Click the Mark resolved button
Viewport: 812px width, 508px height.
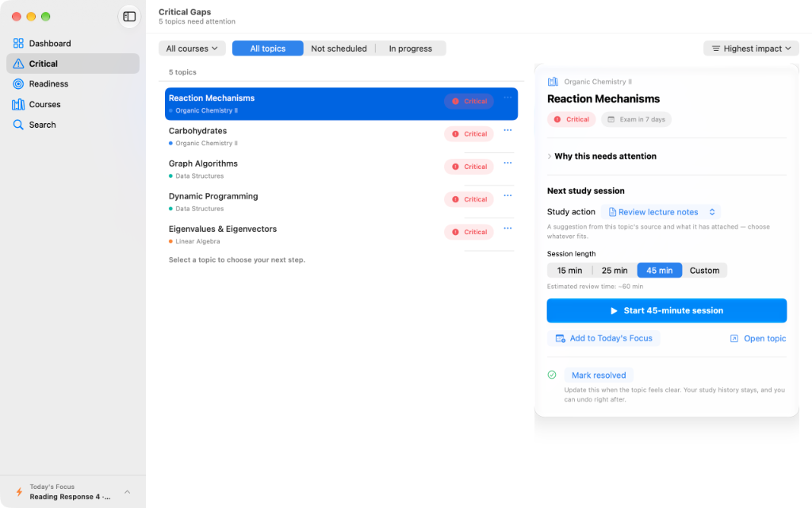point(599,375)
